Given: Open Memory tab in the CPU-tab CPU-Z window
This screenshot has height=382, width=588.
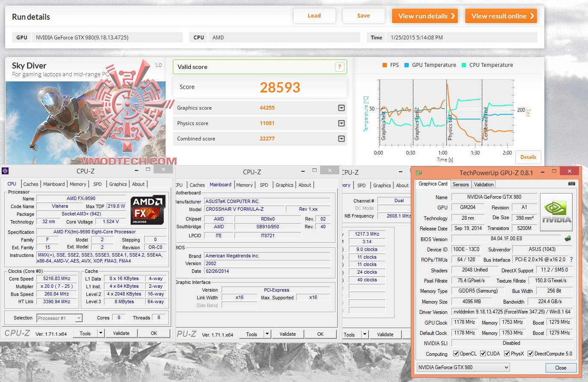Looking at the screenshot, I should (x=78, y=184).
